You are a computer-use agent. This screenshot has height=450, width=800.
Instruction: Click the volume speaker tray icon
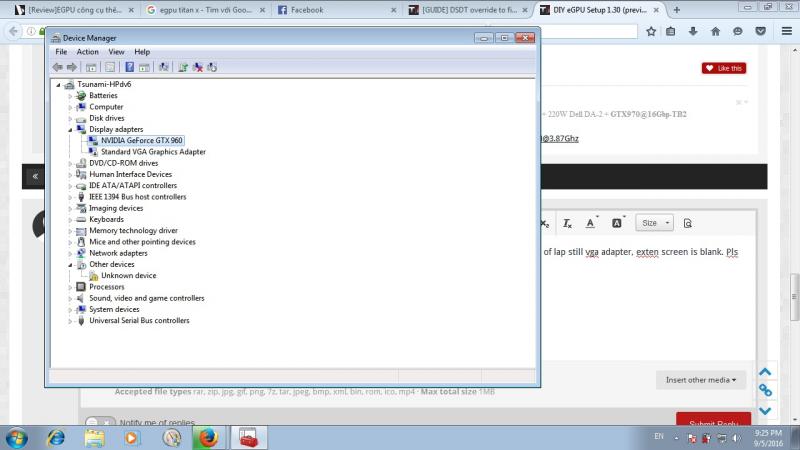737,438
